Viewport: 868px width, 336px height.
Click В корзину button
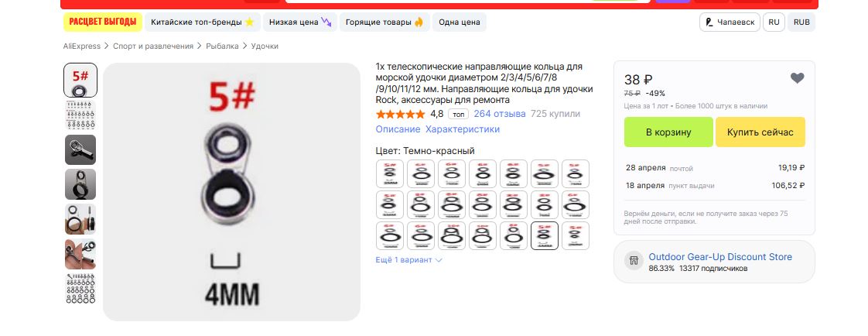coord(668,132)
